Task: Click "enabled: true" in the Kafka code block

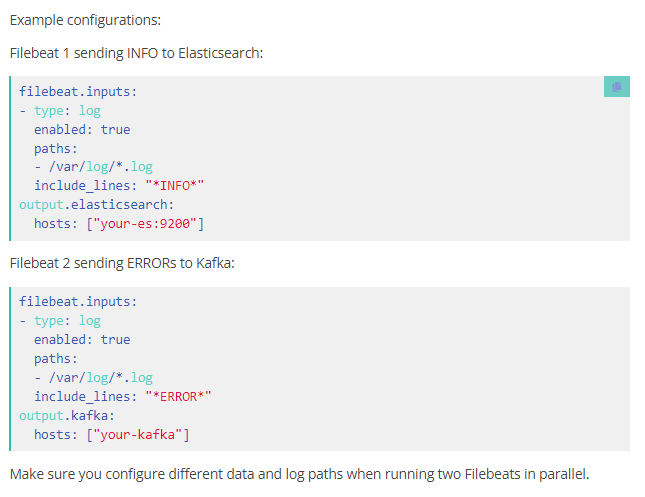Action: (82, 340)
